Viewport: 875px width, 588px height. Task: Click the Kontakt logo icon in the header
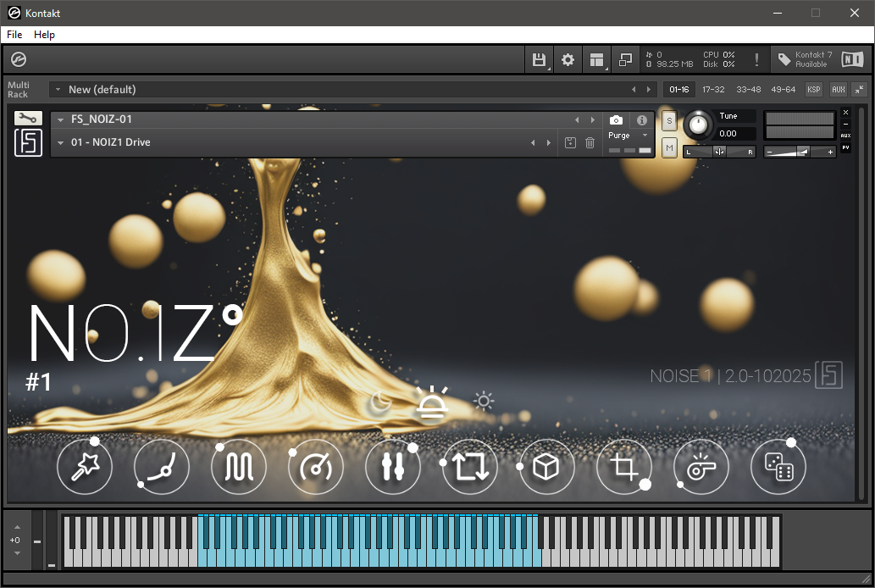[x=19, y=59]
